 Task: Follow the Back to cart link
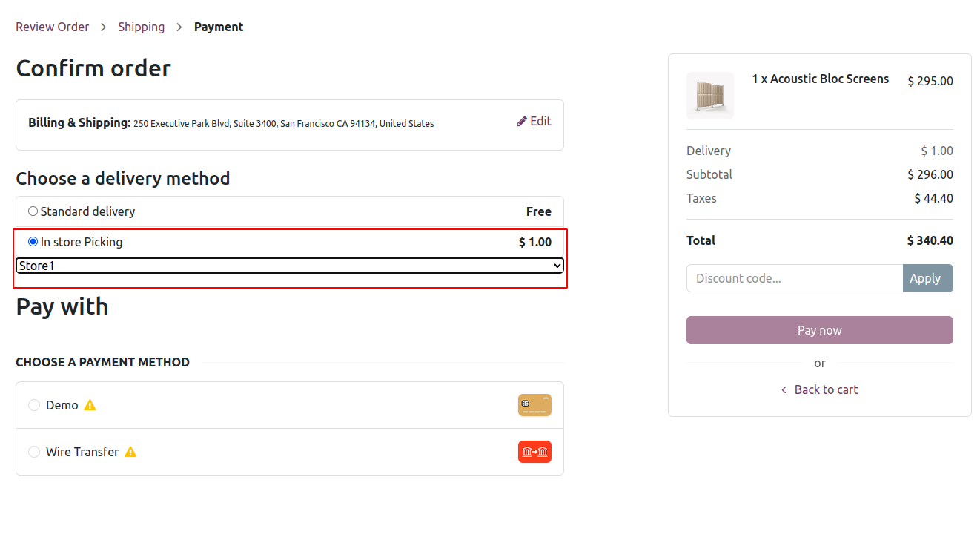826,389
